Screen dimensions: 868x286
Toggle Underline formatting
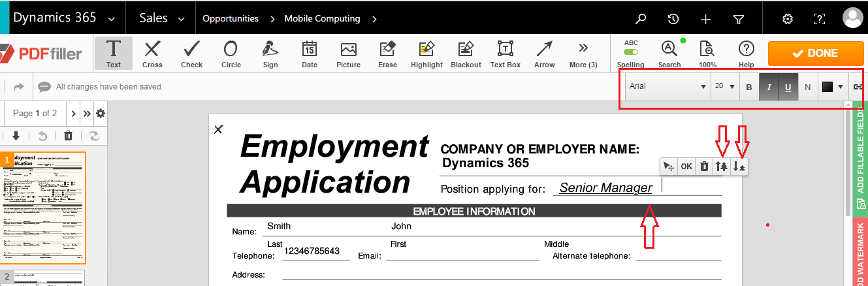point(788,87)
